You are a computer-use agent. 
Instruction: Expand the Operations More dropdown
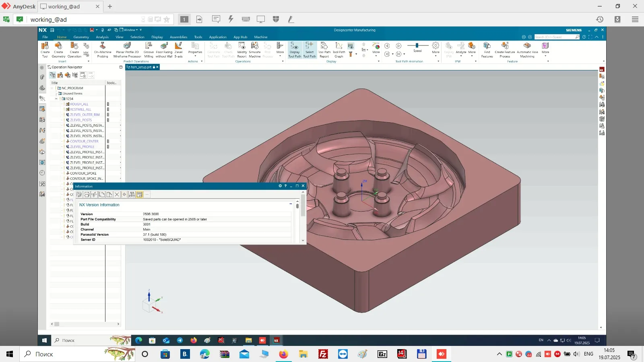coord(280,50)
